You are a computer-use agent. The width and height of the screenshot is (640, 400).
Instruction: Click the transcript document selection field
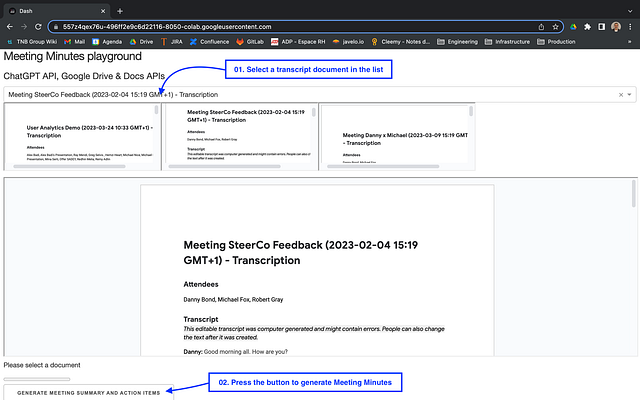point(320,95)
